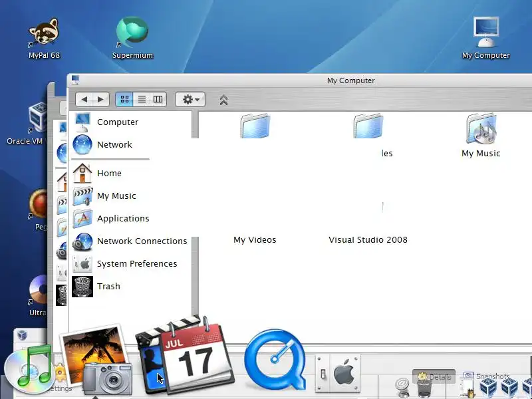Click Snapshots button in VirtualBox window
The height and width of the screenshot is (399, 532).
[487, 376]
